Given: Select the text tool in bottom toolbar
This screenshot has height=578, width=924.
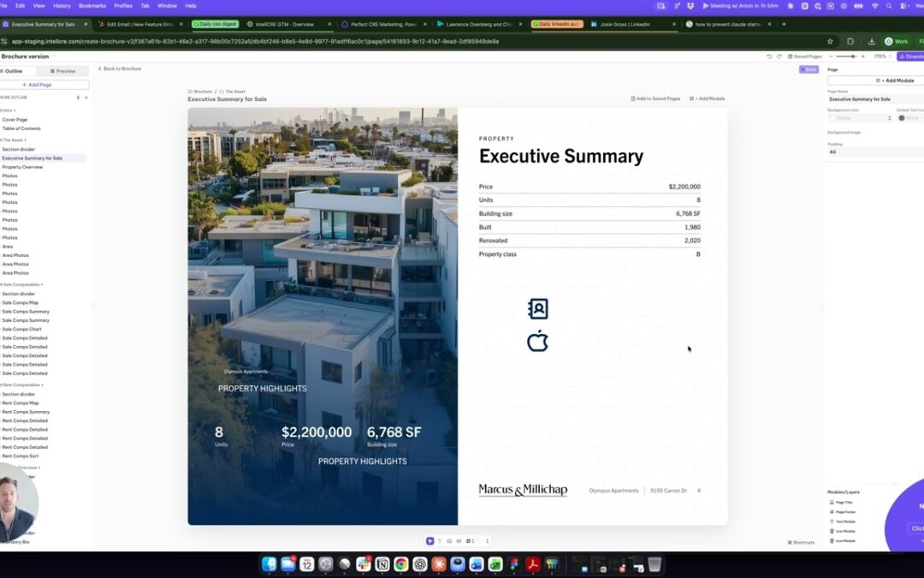Looking at the screenshot, I should (x=440, y=541).
